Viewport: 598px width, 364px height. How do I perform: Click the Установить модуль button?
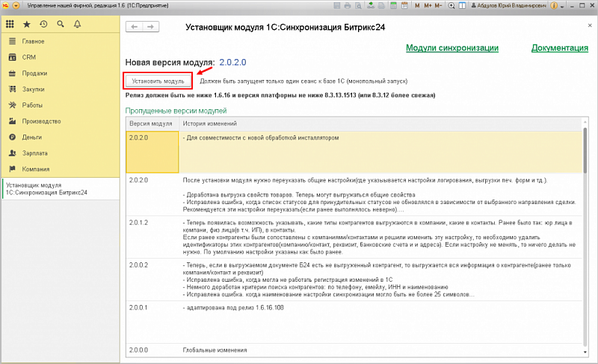(x=158, y=80)
